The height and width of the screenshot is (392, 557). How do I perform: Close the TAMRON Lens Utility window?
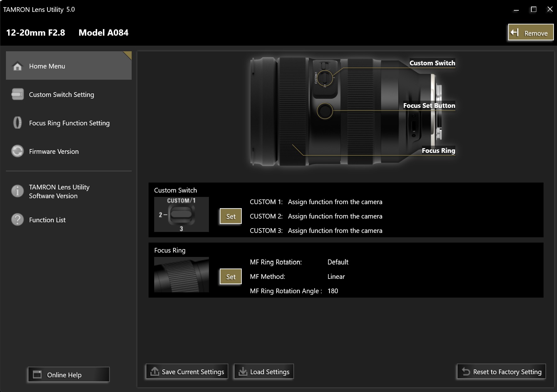pyautogui.click(x=550, y=9)
